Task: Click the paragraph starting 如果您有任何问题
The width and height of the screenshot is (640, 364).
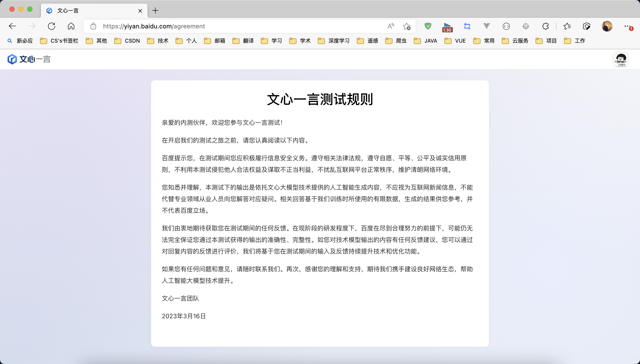Action: tap(317, 275)
